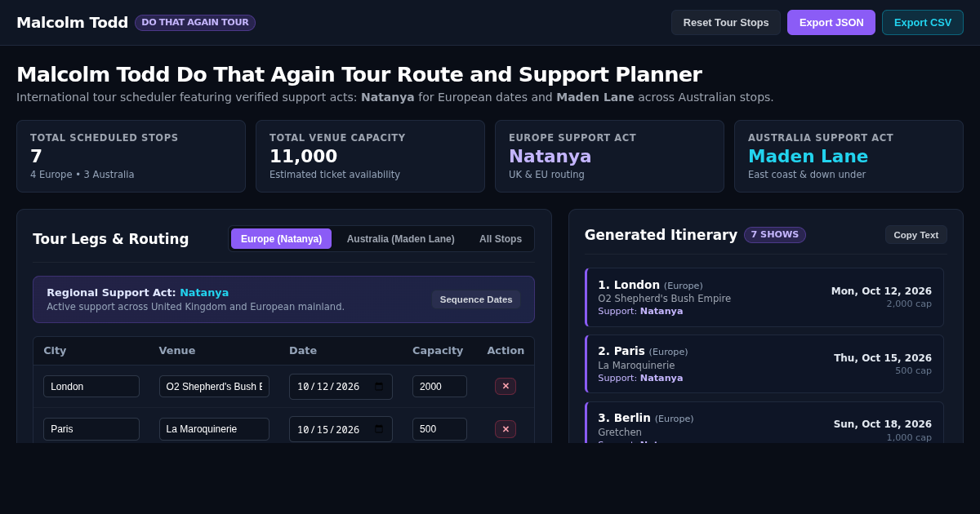Click the Regional Support Act: Natanya label

(x=137, y=293)
